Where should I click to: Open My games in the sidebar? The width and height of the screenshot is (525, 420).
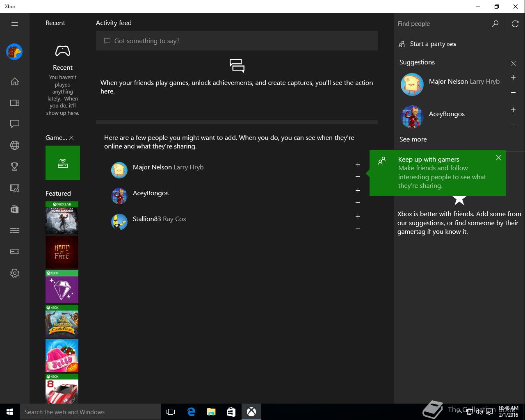tap(15, 103)
